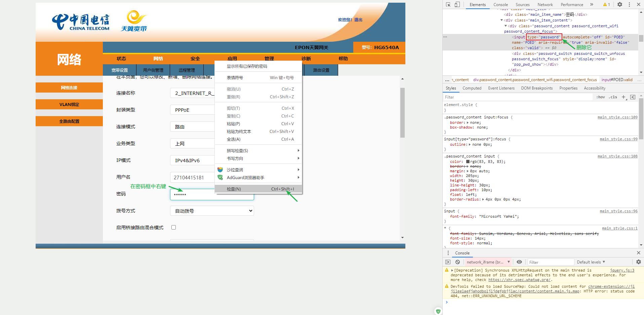Click the breadcrumb left overflow ellipsis
The height and width of the screenshot is (315, 644).
[447, 80]
